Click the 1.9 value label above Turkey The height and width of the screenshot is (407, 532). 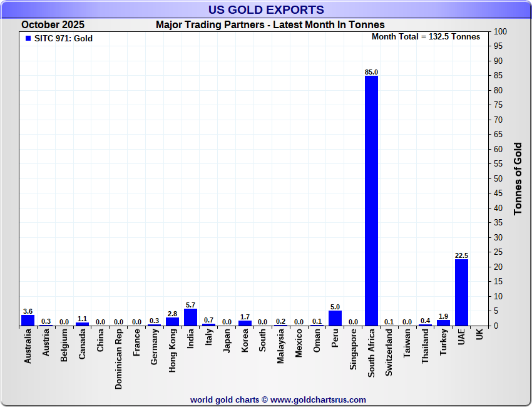[444, 316]
